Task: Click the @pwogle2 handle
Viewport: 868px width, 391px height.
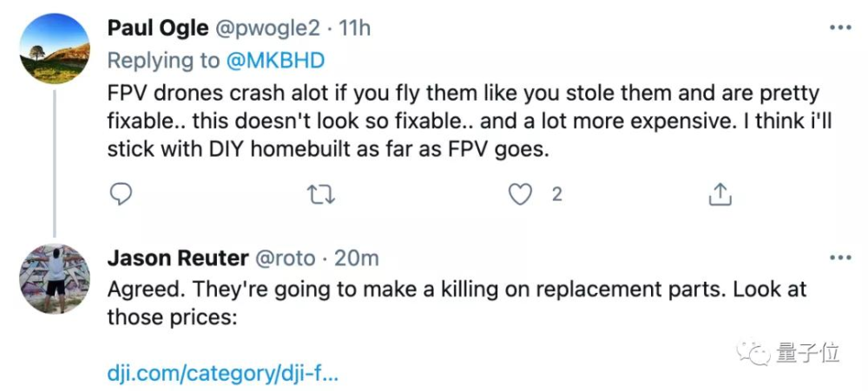Action: tap(270, 28)
